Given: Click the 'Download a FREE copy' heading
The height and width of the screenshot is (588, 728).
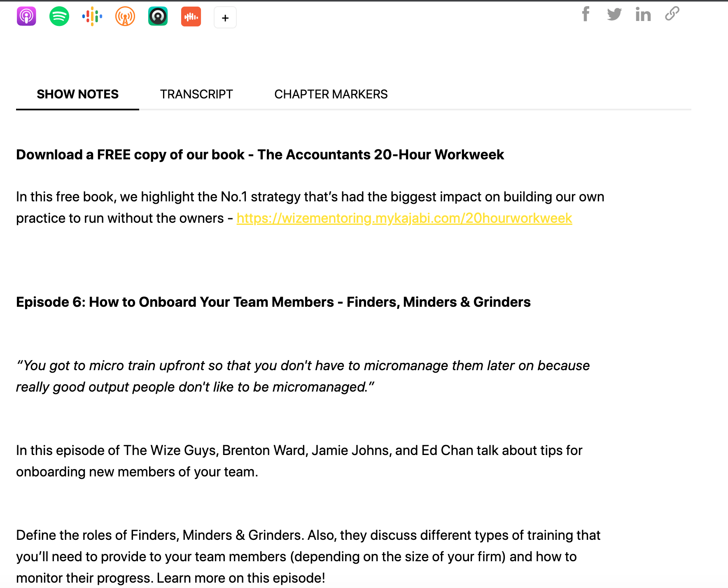Looking at the screenshot, I should tap(260, 155).
